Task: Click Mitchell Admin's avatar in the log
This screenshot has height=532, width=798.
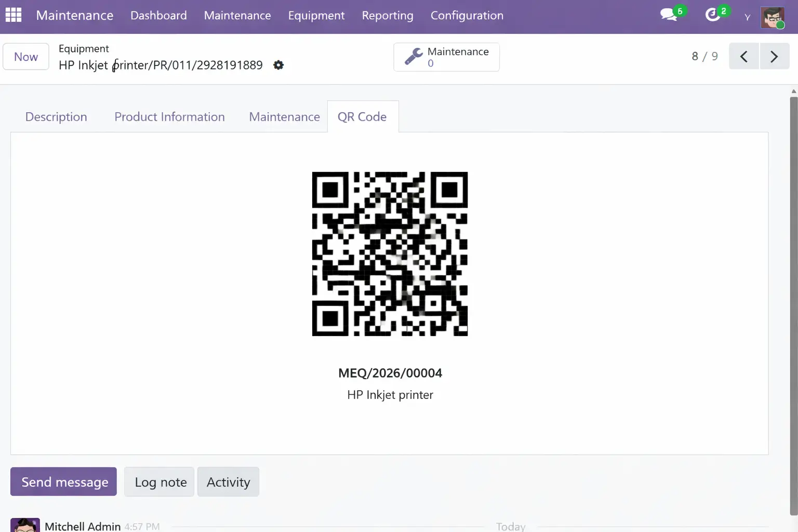Action: click(x=25, y=525)
